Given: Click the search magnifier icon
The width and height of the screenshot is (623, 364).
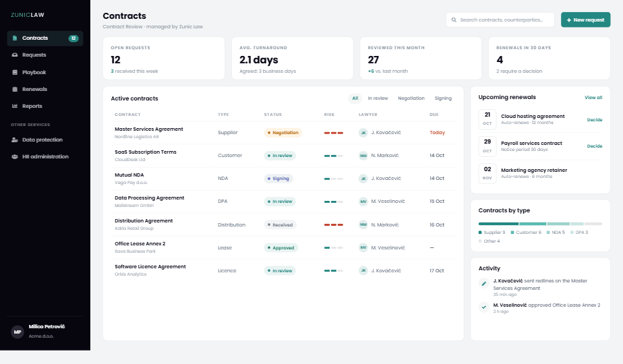Looking at the screenshot, I should [454, 20].
